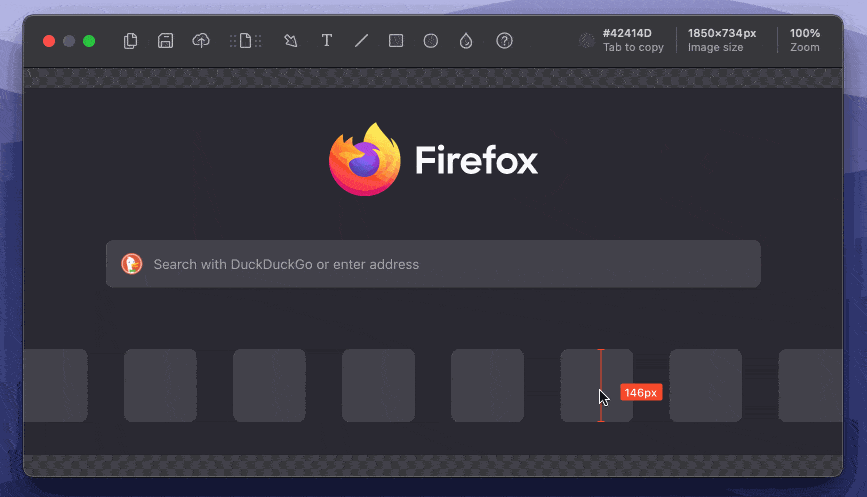Activate the droplet blur tool

point(465,41)
